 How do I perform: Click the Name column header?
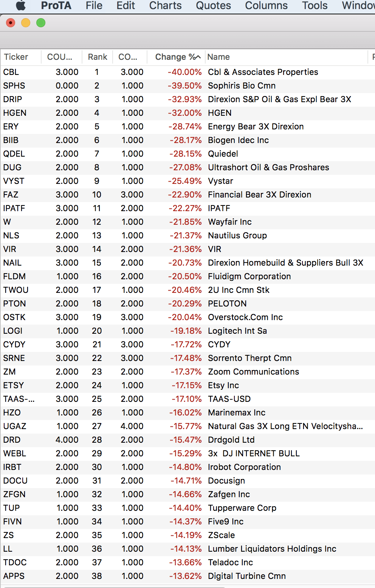tap(218, 57)
